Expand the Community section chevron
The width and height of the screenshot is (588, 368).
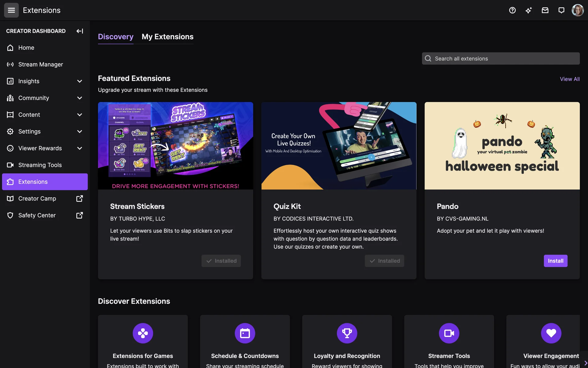[80, 98]
